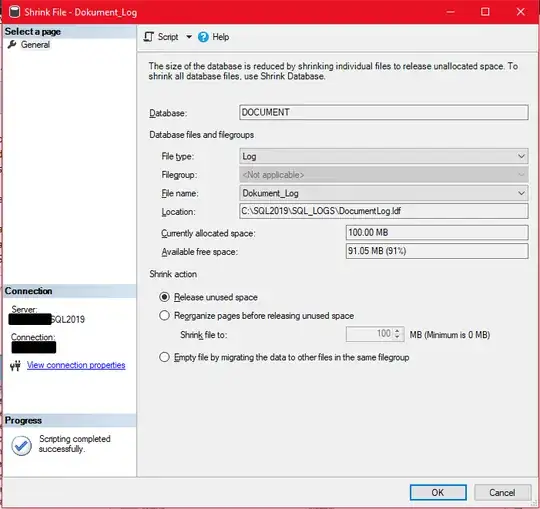
Task: Select the General page wrench icon
Action: 12,44
